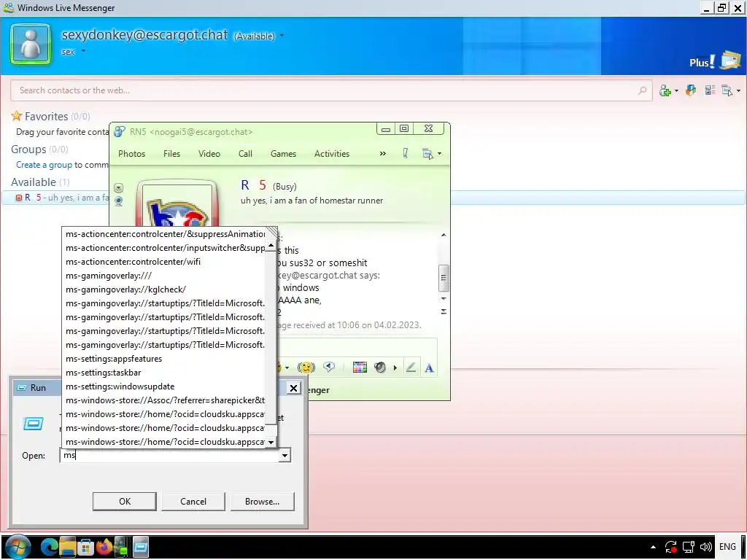Screen dimensions: 747x560
Task: Click the nudge icon in chat toolbar
Action: click(306, 367)
